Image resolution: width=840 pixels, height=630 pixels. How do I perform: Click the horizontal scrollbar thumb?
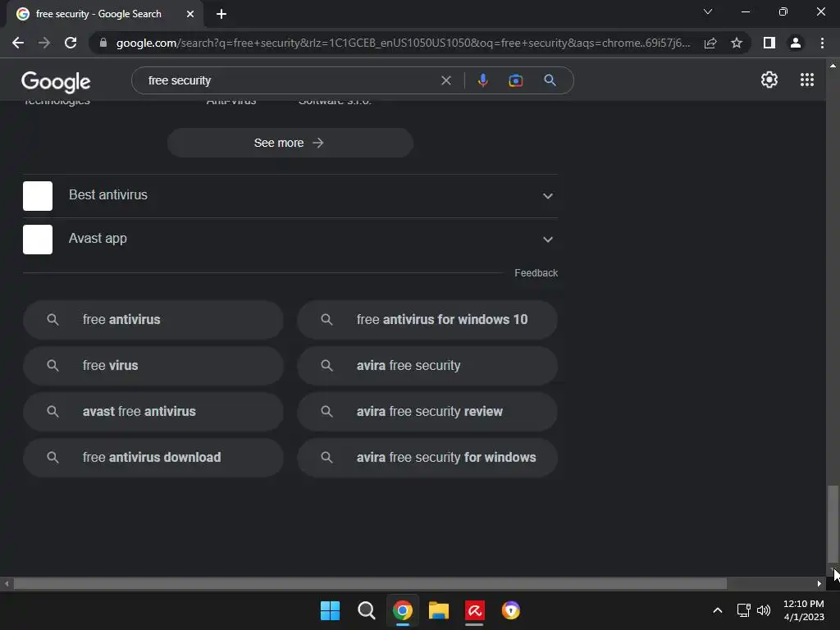click(370, 583)
